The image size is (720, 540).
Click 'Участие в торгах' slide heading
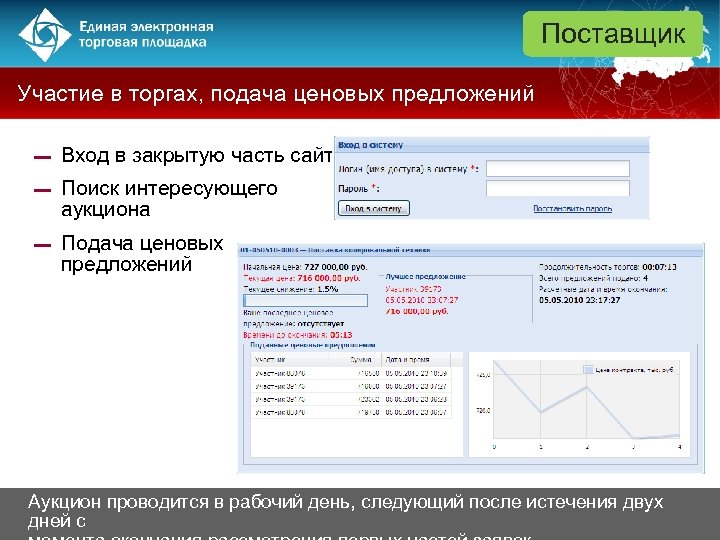276,94
